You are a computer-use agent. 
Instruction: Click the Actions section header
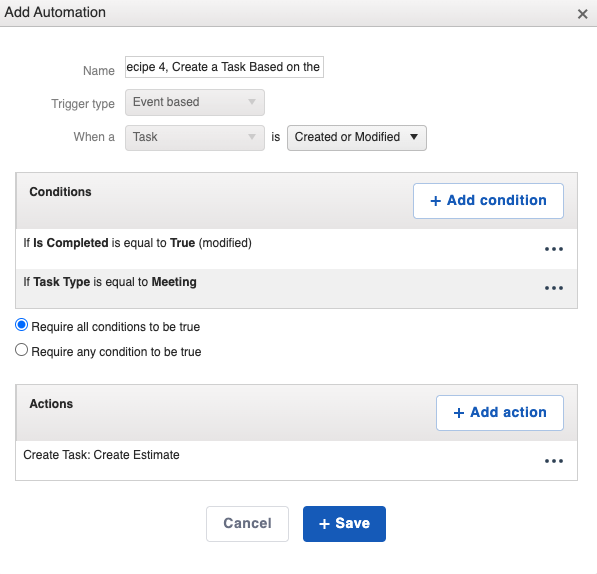pyautogui.click(x=51, y=403)
